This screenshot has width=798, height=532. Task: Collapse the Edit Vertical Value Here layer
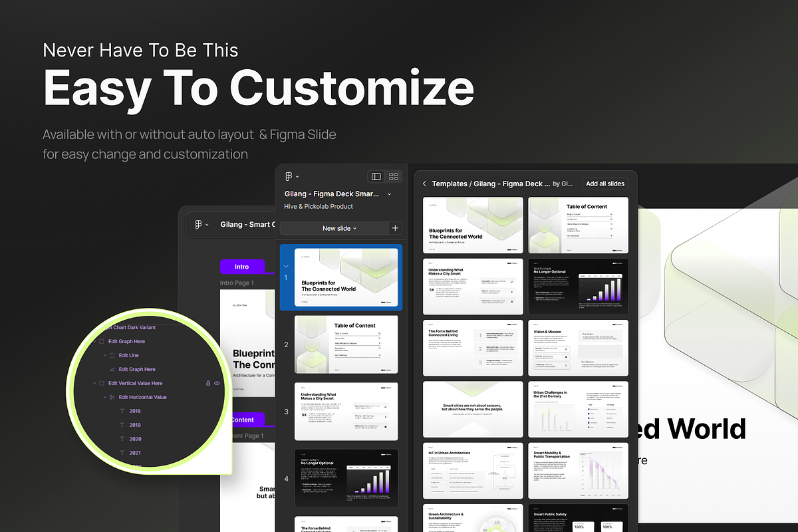tap(94, 383)
